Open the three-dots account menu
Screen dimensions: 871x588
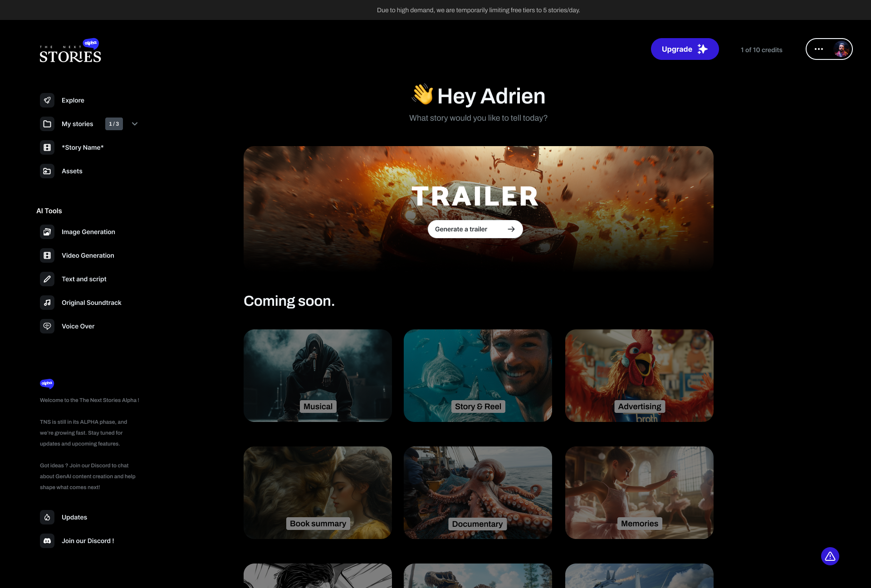[819, 49]
